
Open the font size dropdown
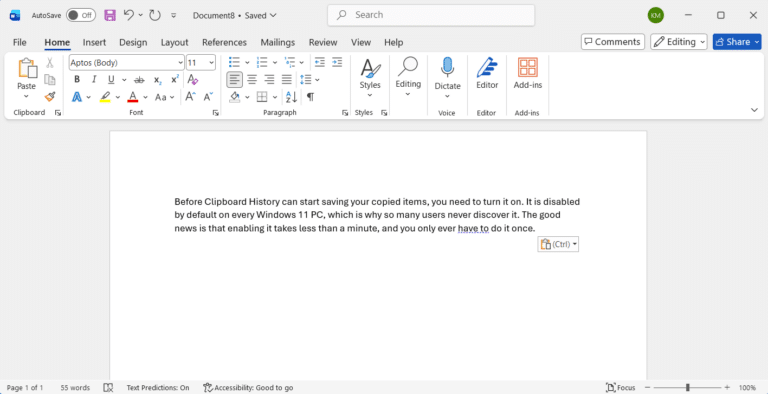pyautogui.click(x=212, y=63)
